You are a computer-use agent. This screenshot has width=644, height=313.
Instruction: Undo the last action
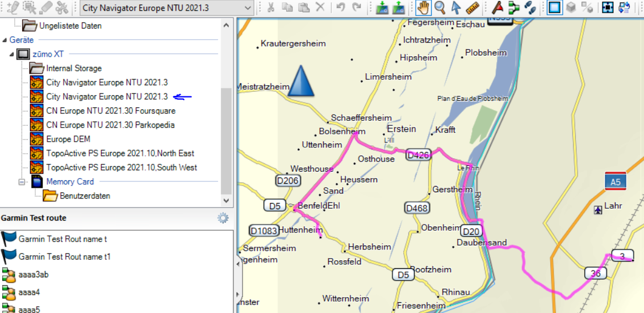341,7
